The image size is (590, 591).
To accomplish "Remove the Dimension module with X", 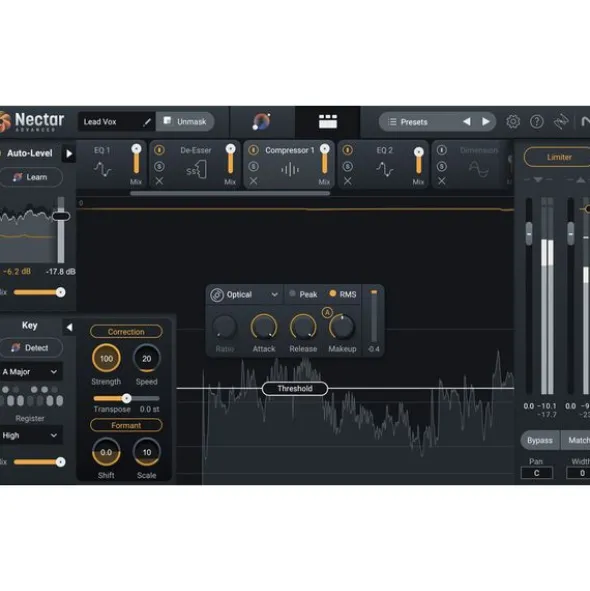I will coord(441,181).
